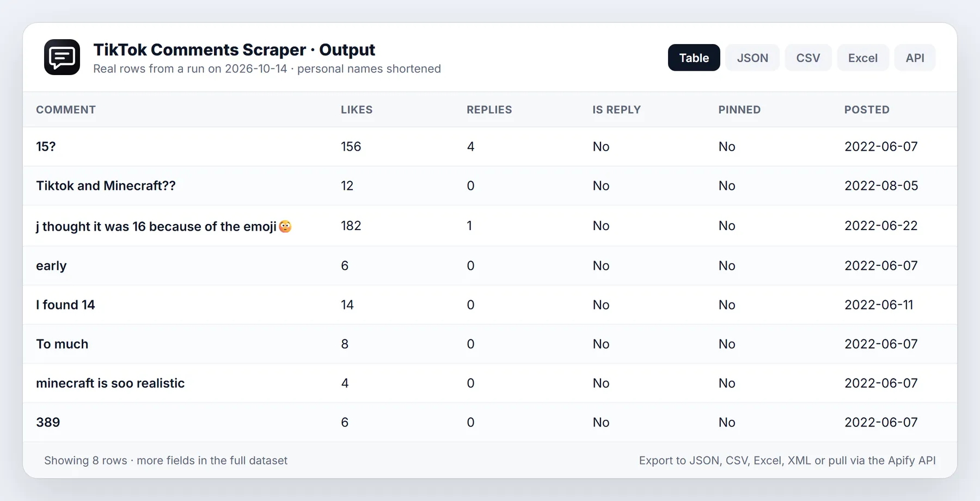Viewport: 980px width, 501px height.
Task: Select the comment "I found 14"
Action: click(x=65, y=305)
